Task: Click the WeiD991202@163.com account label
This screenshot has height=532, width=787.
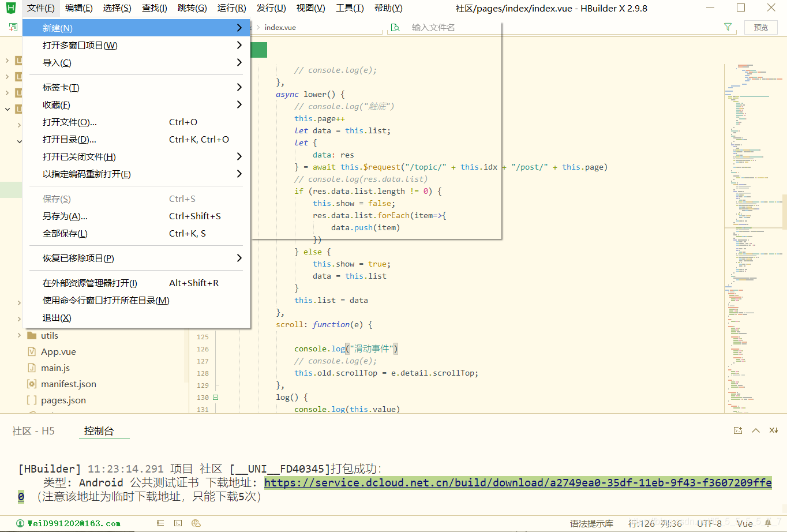Action: coord(74,523)
